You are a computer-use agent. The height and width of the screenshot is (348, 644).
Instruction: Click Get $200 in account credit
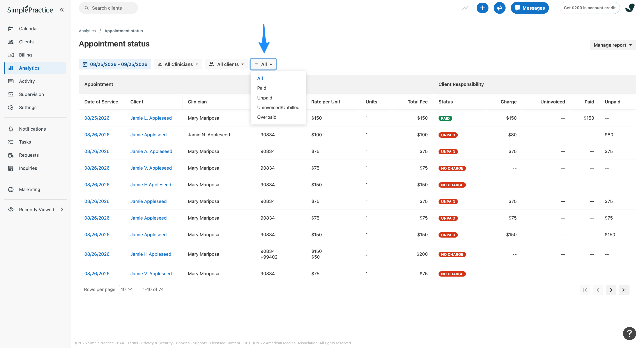point(589,8)
